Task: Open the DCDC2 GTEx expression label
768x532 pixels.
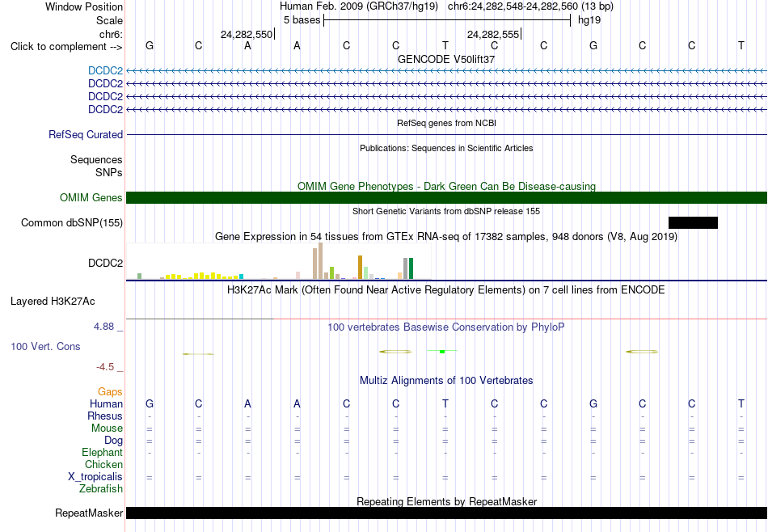Action: point(105,263)
